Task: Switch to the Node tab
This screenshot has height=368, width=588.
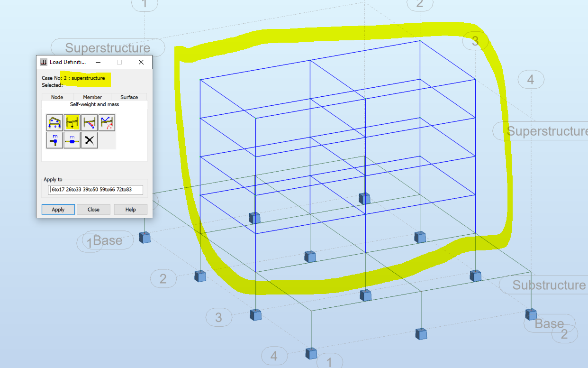Action: 57,97
